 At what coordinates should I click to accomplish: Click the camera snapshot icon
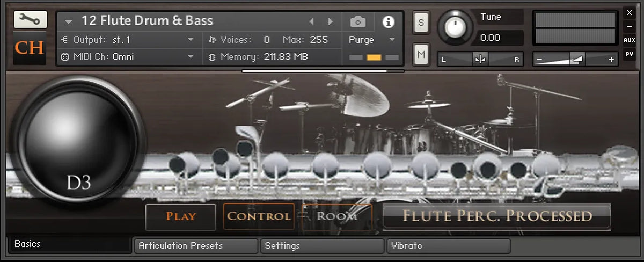(358, 22)
